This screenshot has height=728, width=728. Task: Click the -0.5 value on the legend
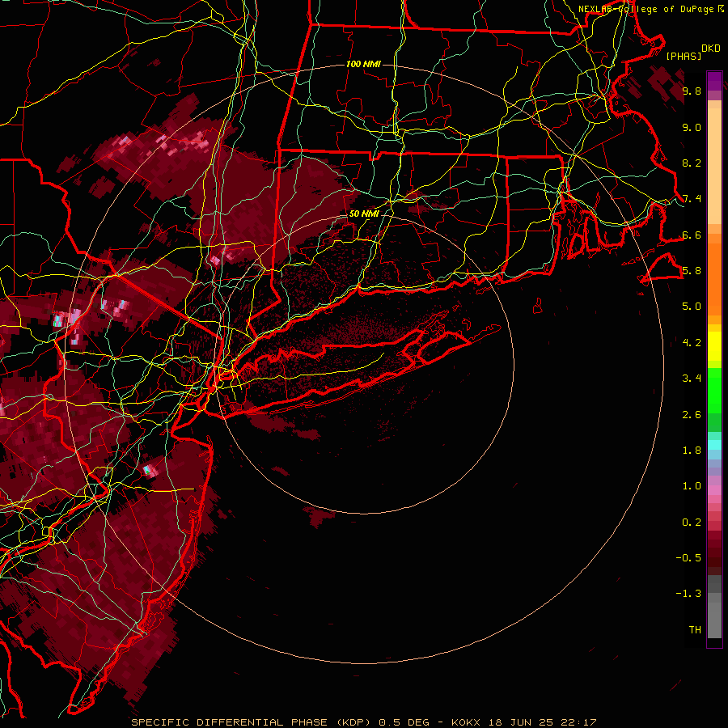(688, 558)
